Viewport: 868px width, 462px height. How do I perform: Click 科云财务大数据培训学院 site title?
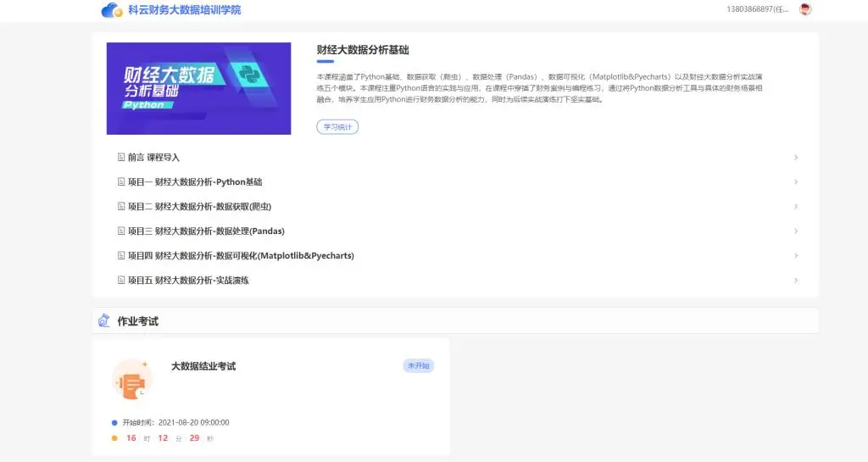183,10
